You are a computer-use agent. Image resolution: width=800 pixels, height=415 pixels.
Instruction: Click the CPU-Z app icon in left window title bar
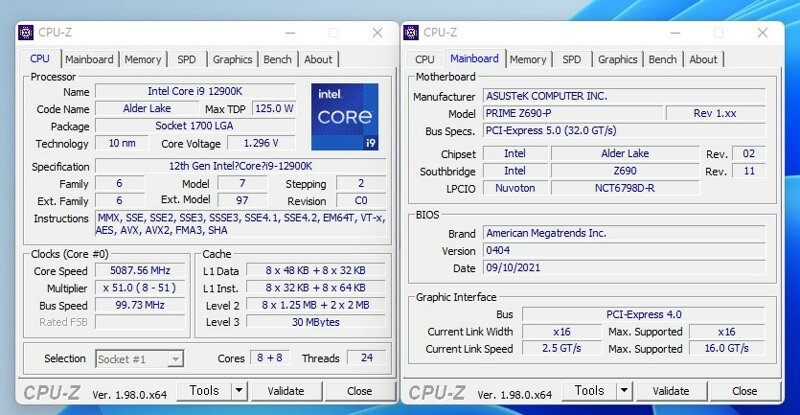click(x=26, y=33)
